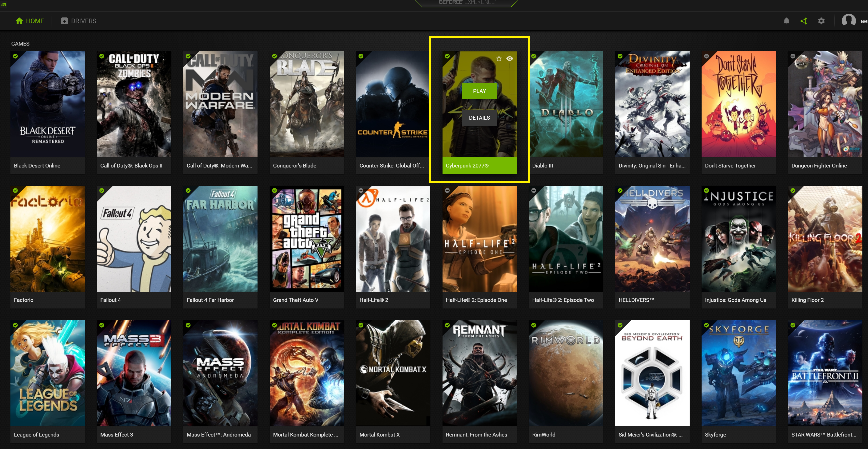Image resolution: width=868 pixels, height=449 pixels.
Task: Open the Sid Meier's Civilization Beyond Earth cover
Action: click(652, 373)
